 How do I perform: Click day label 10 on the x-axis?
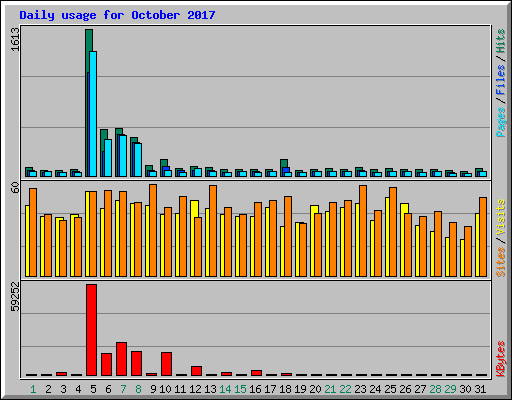click(x=165, y=389)
